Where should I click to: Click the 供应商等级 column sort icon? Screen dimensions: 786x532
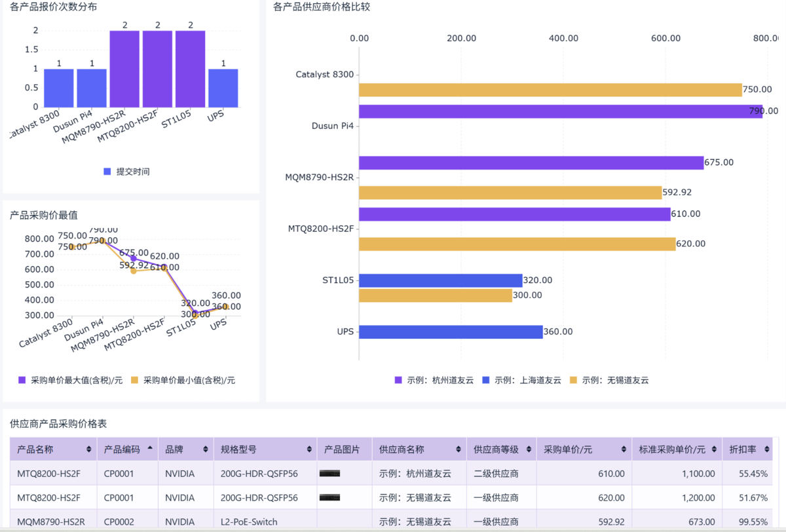click(528, 449)
